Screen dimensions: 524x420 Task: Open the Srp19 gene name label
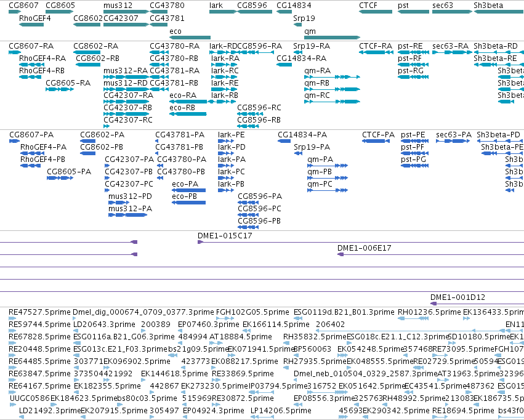304,18
